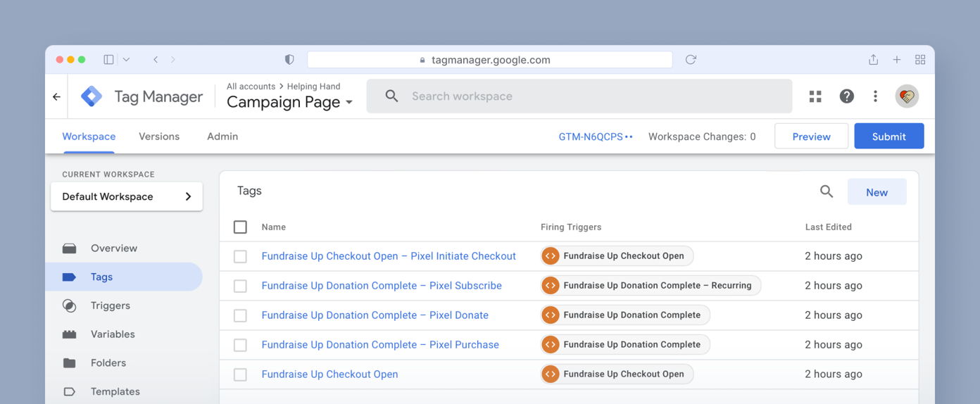Reload the page with refresh icon
The height and width of the screenshot is (404, 980).
[x=691, y=60]
